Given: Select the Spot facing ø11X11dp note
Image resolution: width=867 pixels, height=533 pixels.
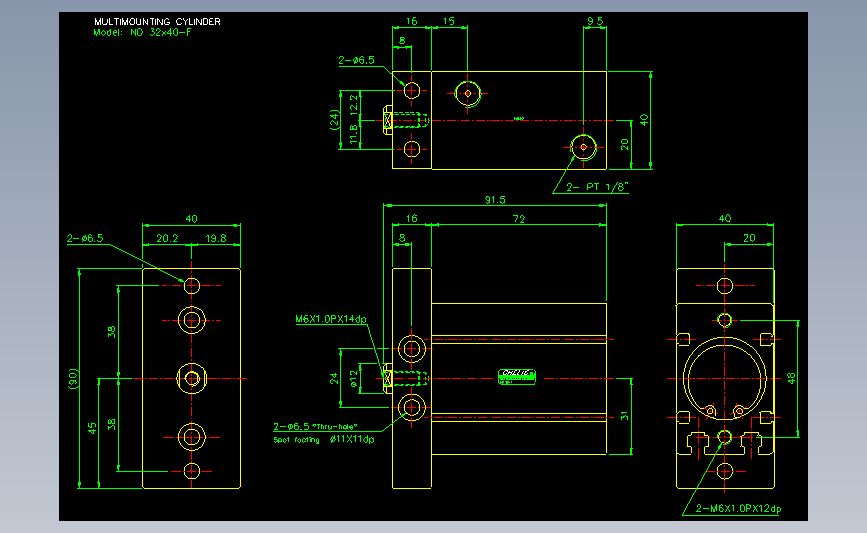Looking at the screenshot, I should coord(324,440).
